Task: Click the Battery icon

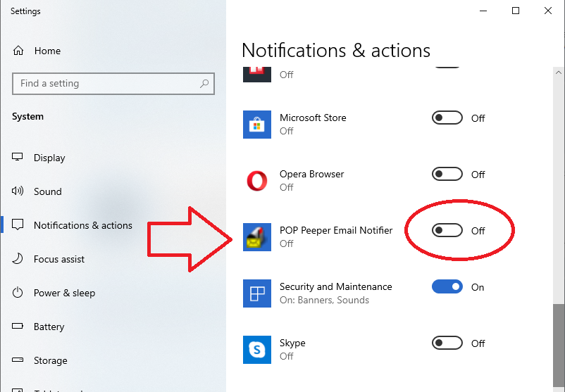Action: click(18, 326)
